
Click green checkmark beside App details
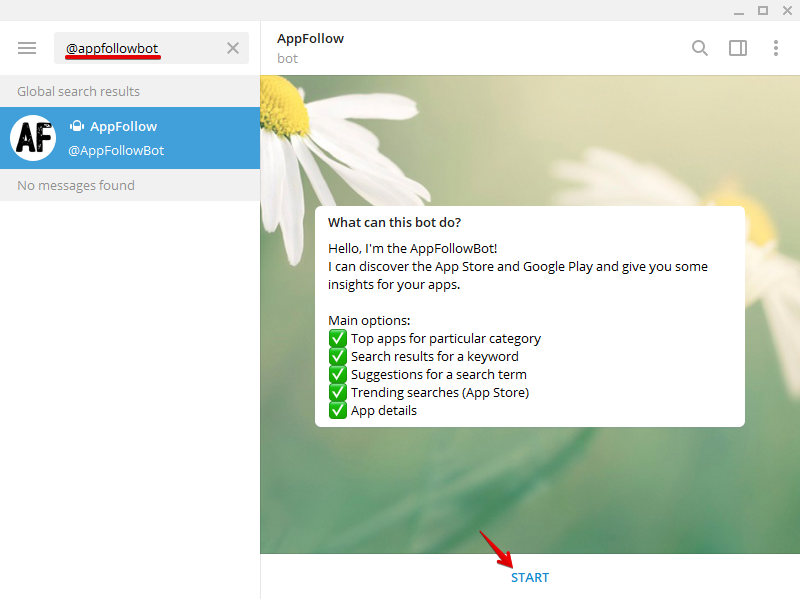(337, 410)
